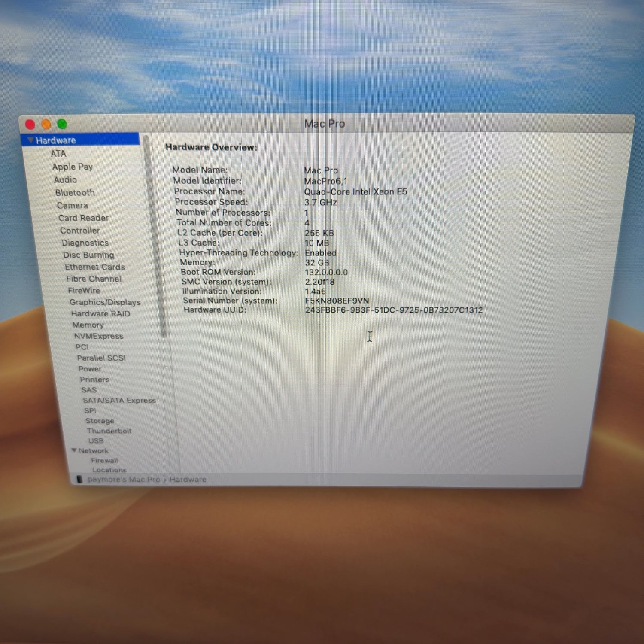
Task: Select SPI in the sidebar
Action: point(90,411)
